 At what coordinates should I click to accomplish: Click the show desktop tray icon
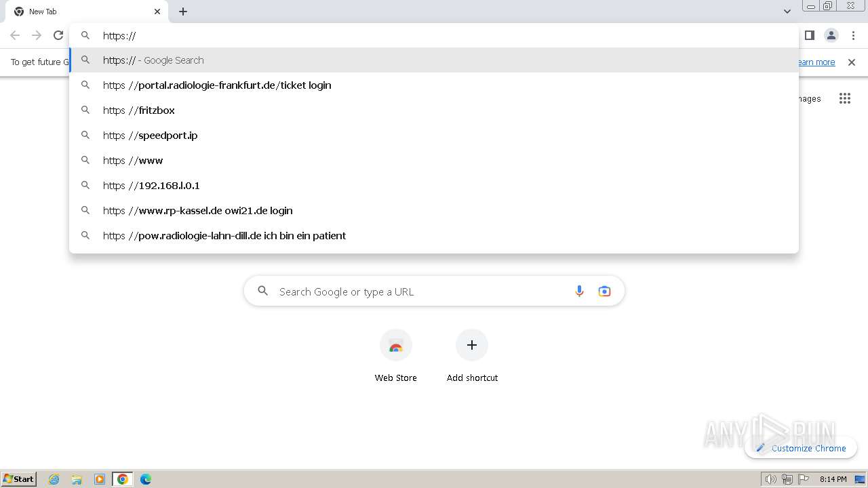(x=860, y=479)
